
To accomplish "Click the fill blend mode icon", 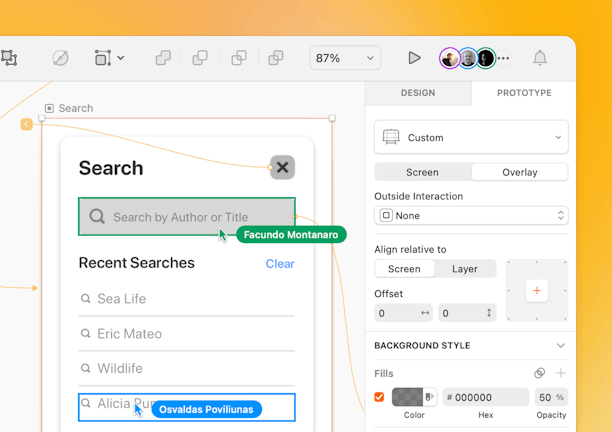I will 539,373.
